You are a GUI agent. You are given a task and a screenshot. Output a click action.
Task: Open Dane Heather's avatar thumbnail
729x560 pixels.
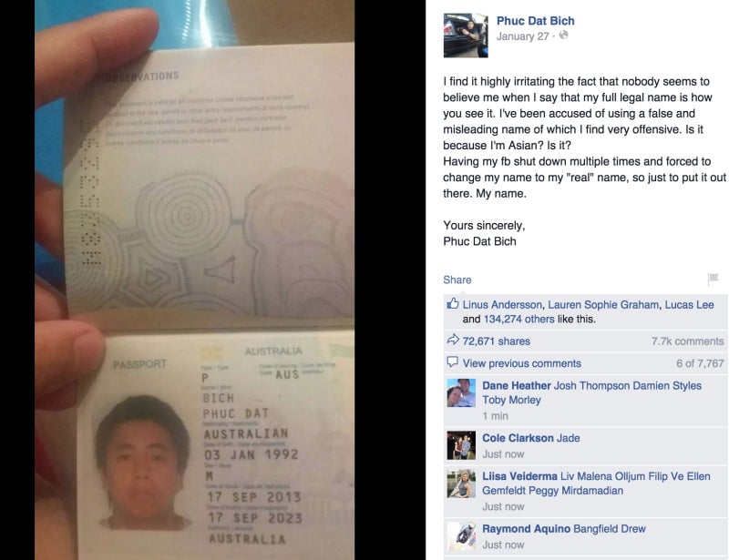[461, 392]
